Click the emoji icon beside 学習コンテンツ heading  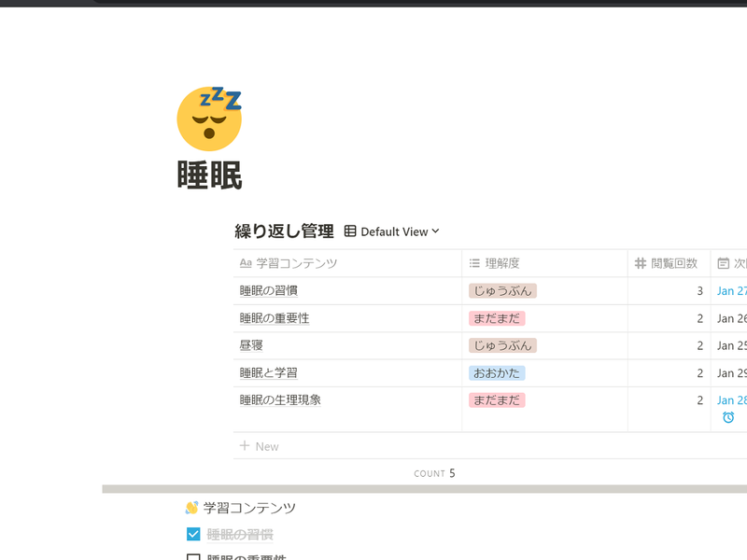click(x=191, y=508)
